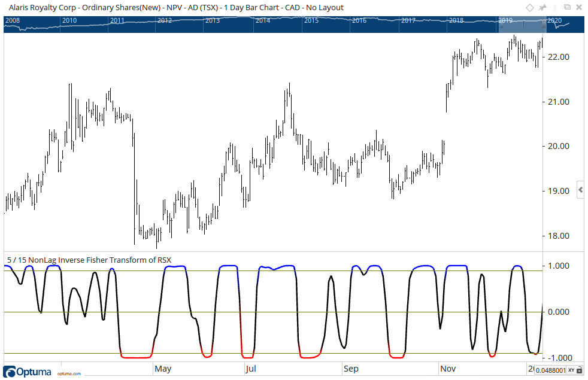Click 2008 in the overview timeline
The image size is (588, 380).
coord(13,20)
